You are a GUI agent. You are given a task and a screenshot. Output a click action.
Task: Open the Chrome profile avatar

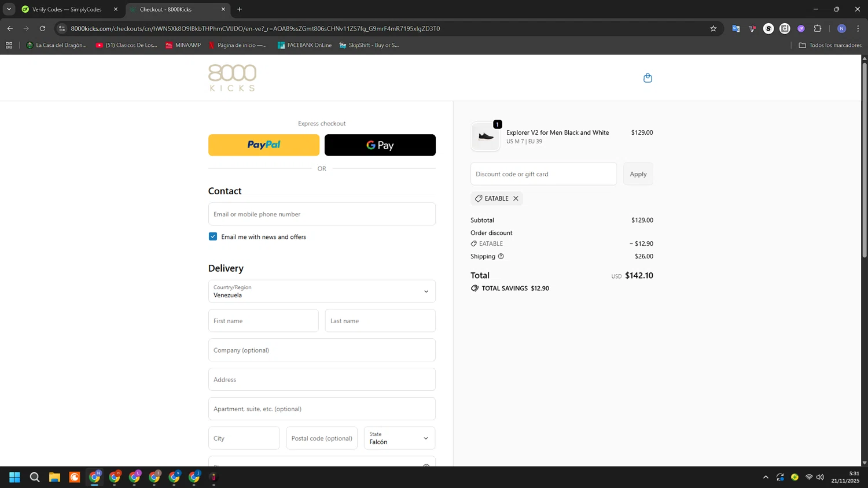(842, 28)
